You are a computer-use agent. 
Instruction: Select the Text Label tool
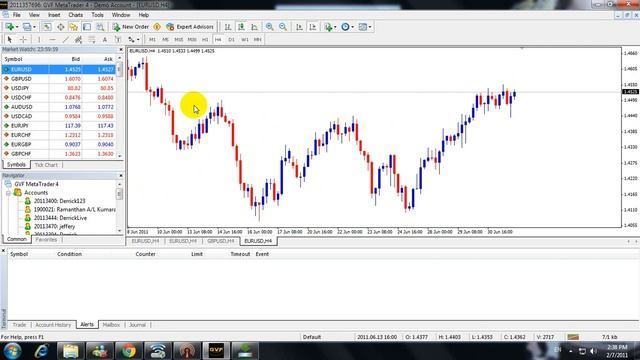[x=118, y=40]
